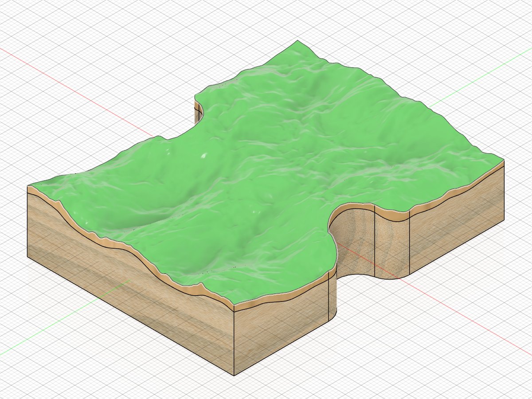Select the vertical seam line on front-right face
The width and height of the screenshot is (532, 399).
328,297
